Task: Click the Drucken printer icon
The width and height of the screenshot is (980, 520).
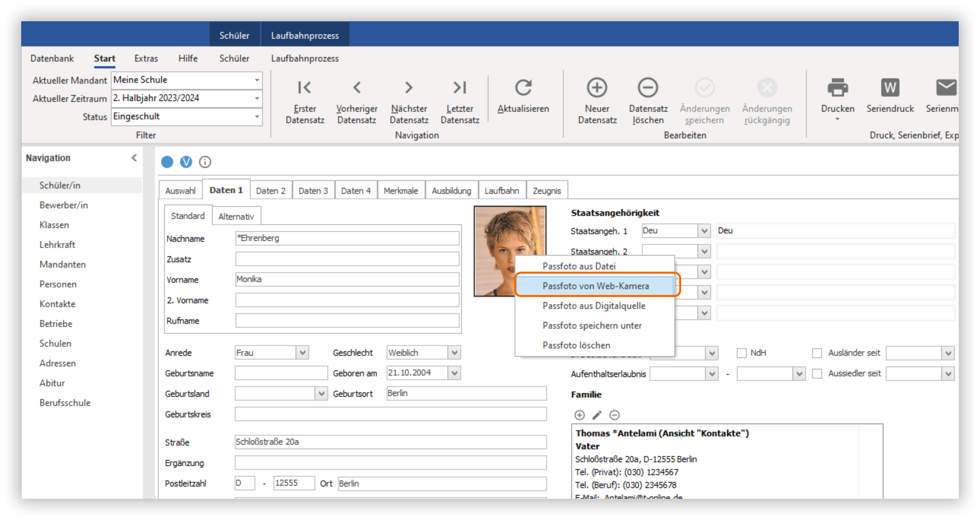Action: tap(838, 88)
